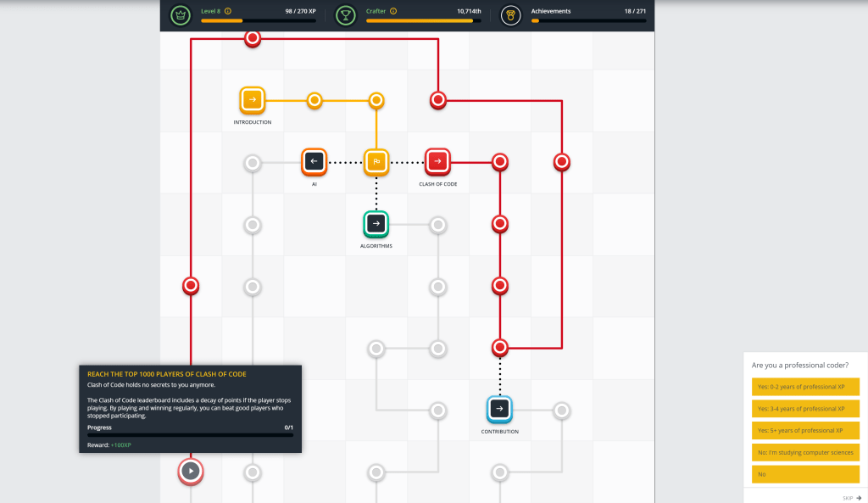Pick "Yes: 5+ years of professional XP"
Image resolution: width=868 pixels, height=503 pixels.
[805, 431]
